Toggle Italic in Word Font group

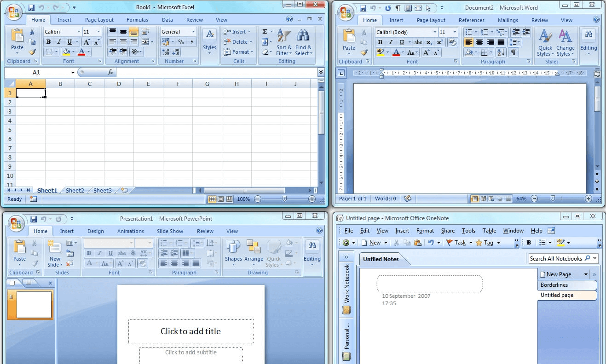391,42
